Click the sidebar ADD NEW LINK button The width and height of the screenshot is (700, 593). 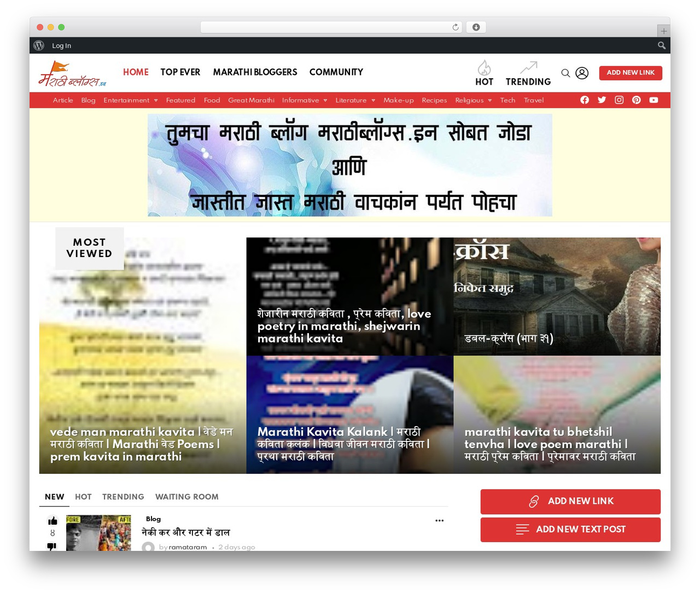(x=570, y=502)
